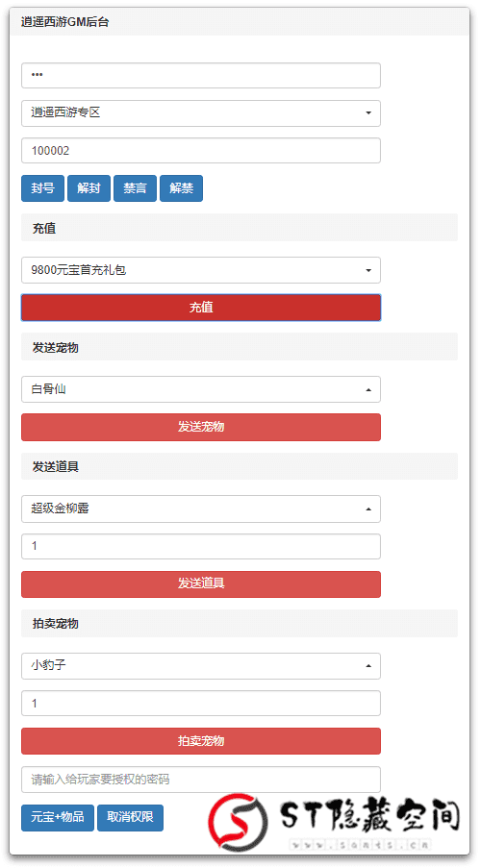Image resolution: width=481 pixels, height=868 pixels.
Task: Open the 9800元宝首充礼包 recharge dropdown
Action: click(201, 270)
